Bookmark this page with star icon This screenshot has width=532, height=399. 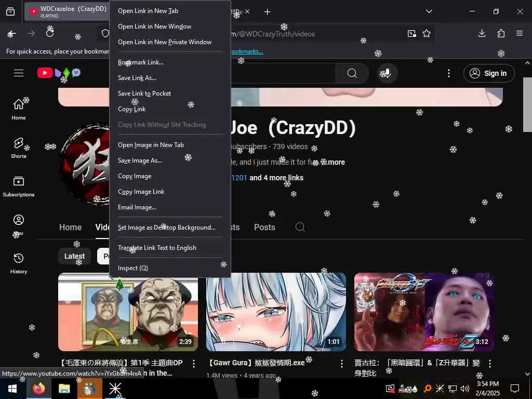427,33
